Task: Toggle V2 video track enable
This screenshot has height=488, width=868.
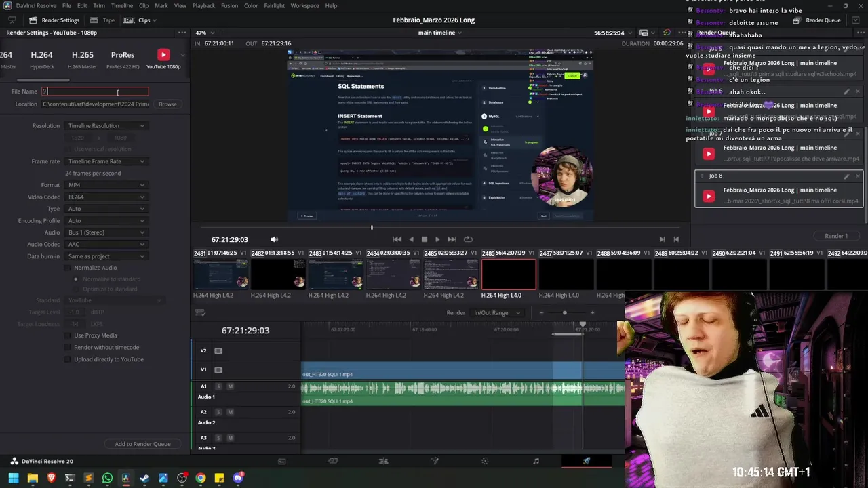Action: (218, 350)
